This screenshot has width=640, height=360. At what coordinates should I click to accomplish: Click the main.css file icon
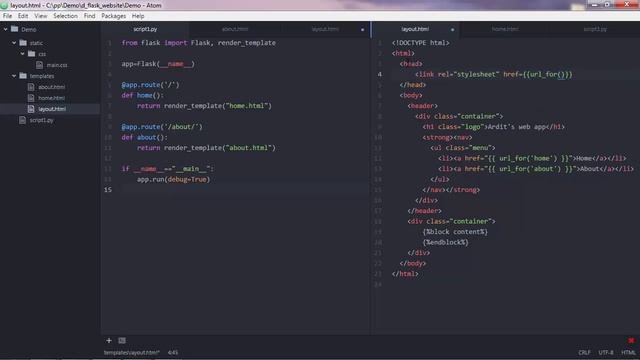[40, 65]
